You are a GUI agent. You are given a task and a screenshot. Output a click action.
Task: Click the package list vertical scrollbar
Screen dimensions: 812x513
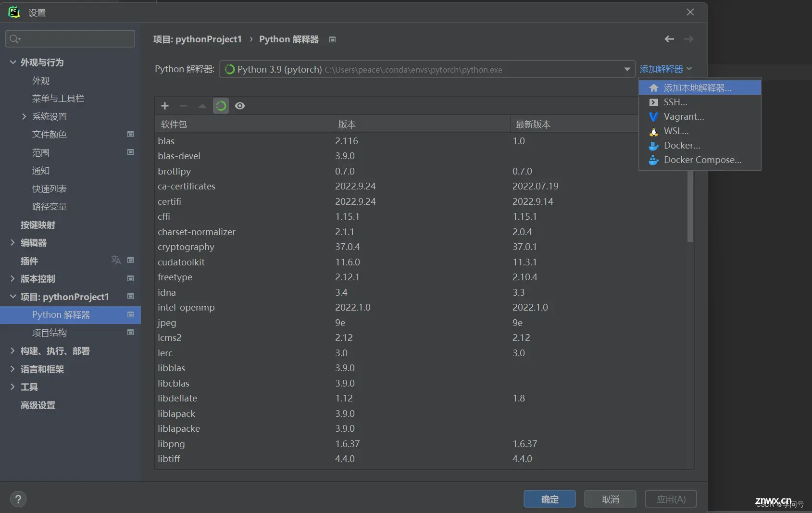pyautogui.click(x=690, y=206)
